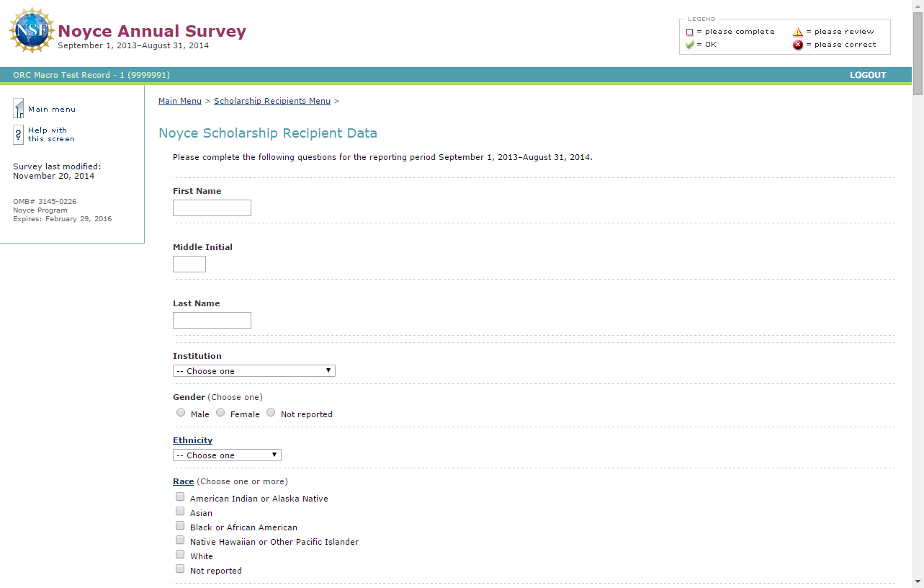Viewport: 924px width, 588px height.
Task: Click the scrollbar down arrow
Action: tap(918, 581)
